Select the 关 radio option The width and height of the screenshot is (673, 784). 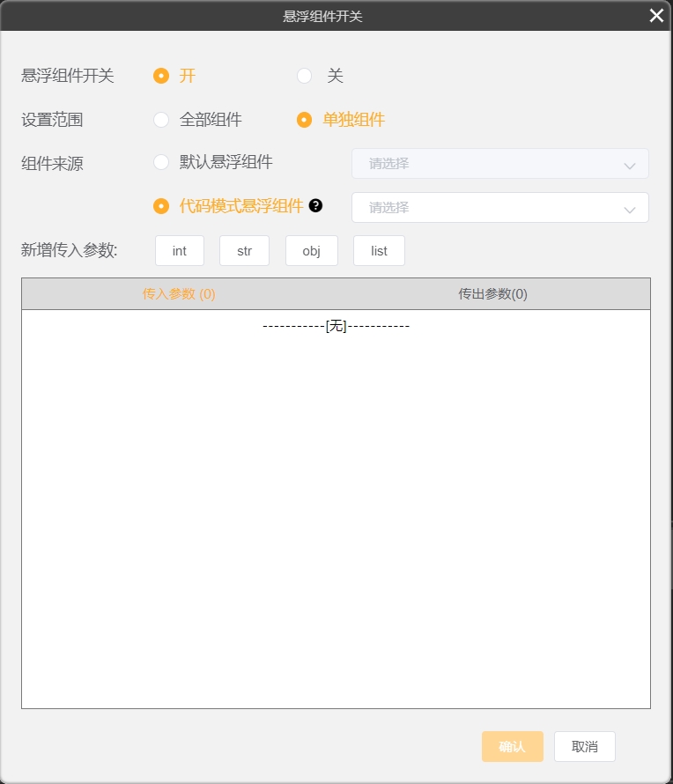click(x=305, y=76)
